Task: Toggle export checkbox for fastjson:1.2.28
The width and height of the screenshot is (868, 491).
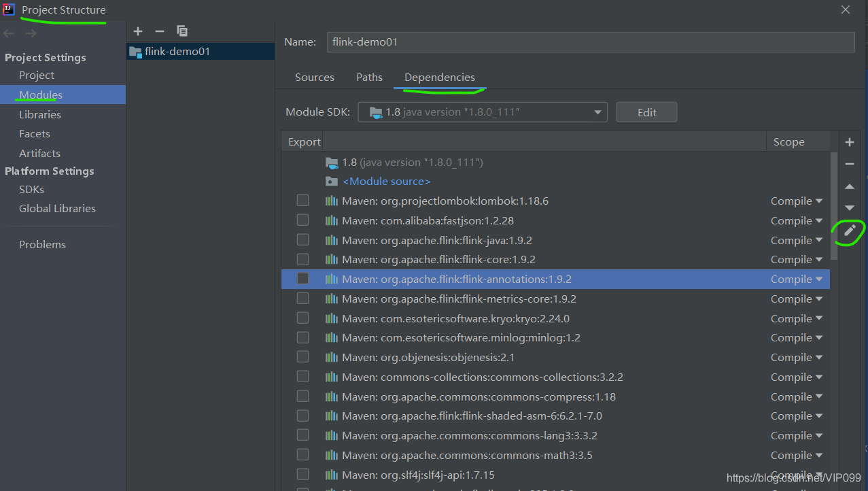Action: tap(302, 220)
